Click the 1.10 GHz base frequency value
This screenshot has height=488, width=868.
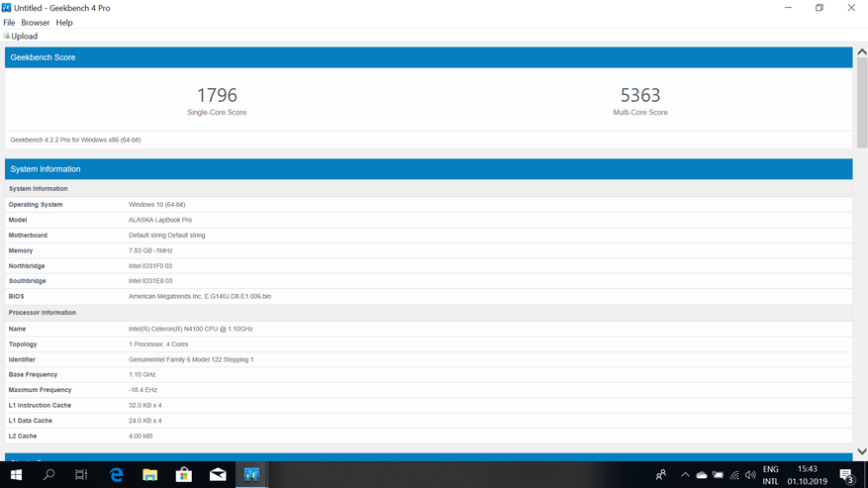143,374
